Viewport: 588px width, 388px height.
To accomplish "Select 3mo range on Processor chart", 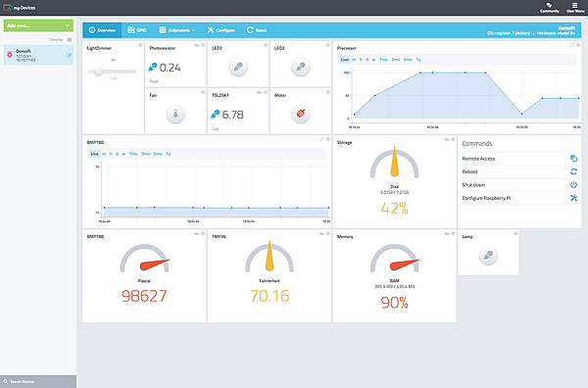I will (396, 59).
